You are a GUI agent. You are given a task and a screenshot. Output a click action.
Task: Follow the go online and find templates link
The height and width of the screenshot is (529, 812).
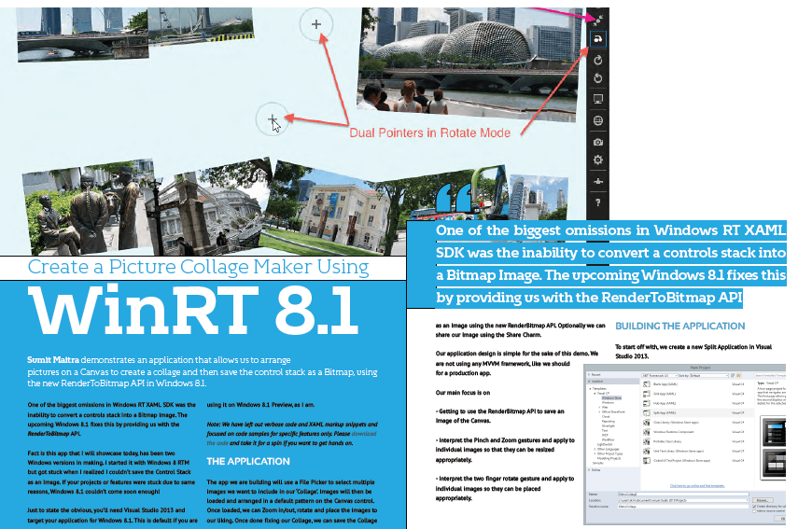[x=697, y=486]
